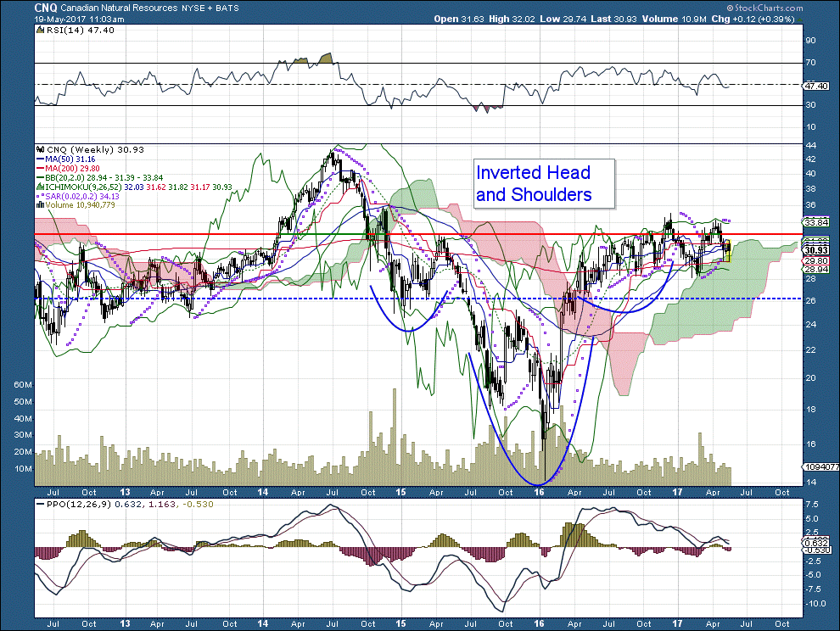Click the blue line swatch before MA(50)

41,159
